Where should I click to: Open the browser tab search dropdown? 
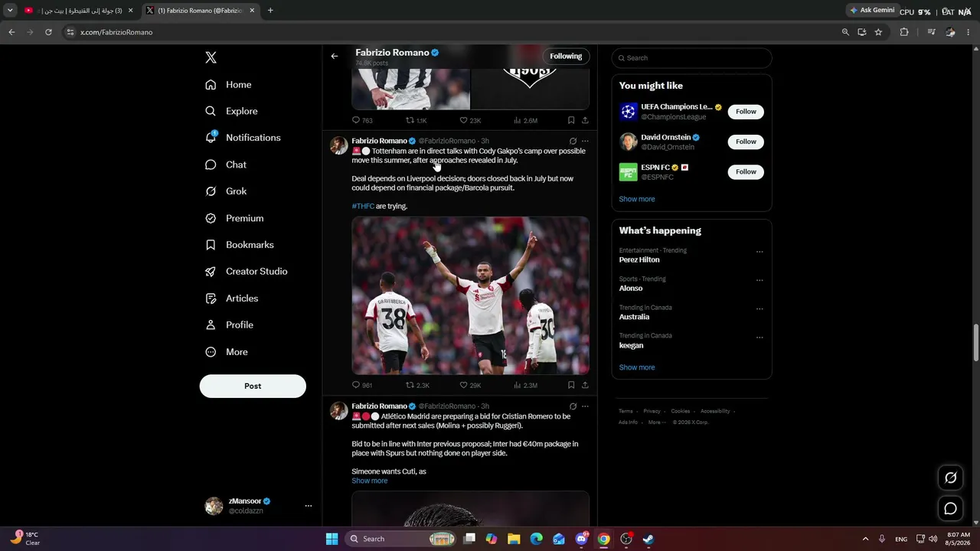(x=10, y=11)
